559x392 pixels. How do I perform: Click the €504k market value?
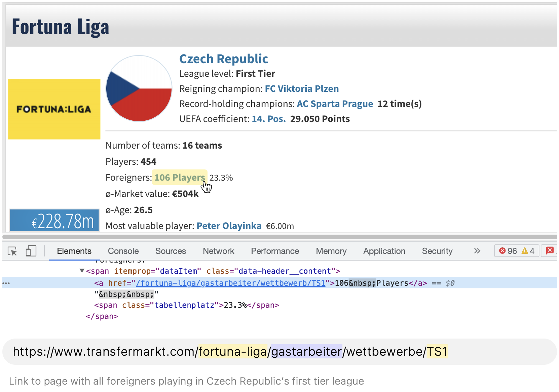click(185, 194)
